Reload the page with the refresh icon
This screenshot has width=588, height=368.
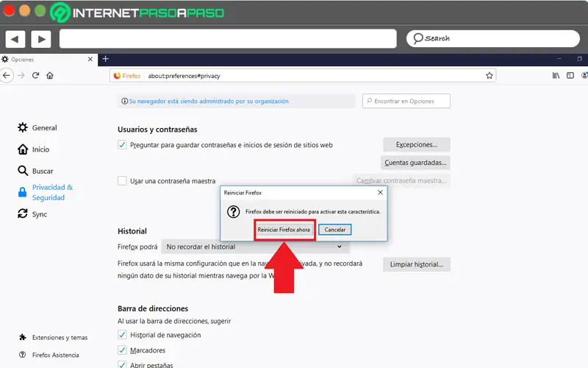(x=35, y=76)
